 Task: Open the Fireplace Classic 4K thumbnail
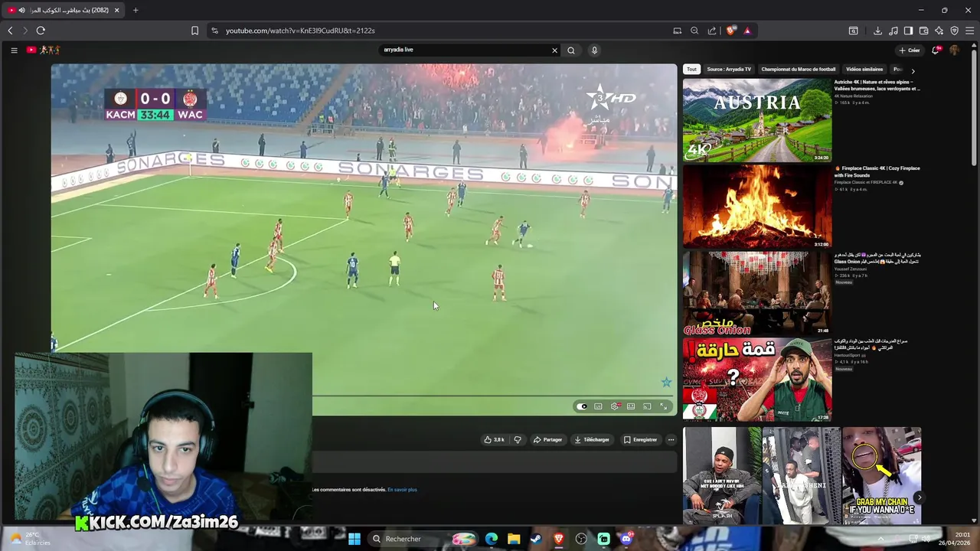point(757,207)
